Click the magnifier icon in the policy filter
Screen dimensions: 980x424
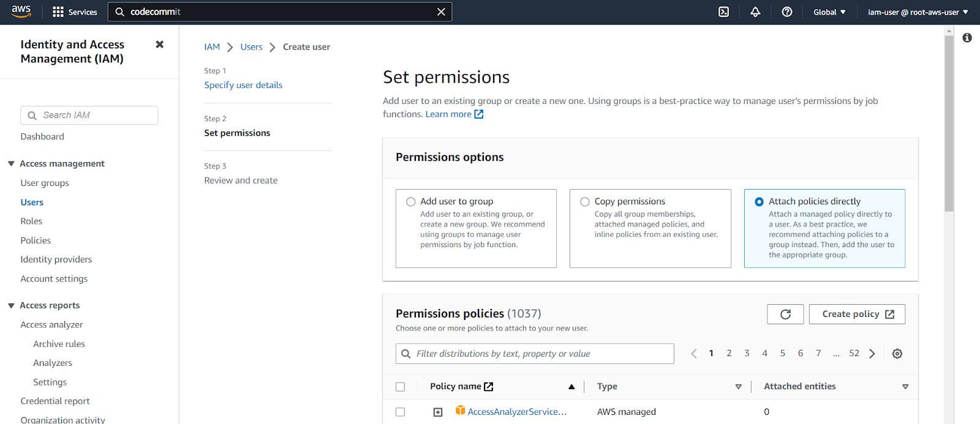tap(405, 354)
